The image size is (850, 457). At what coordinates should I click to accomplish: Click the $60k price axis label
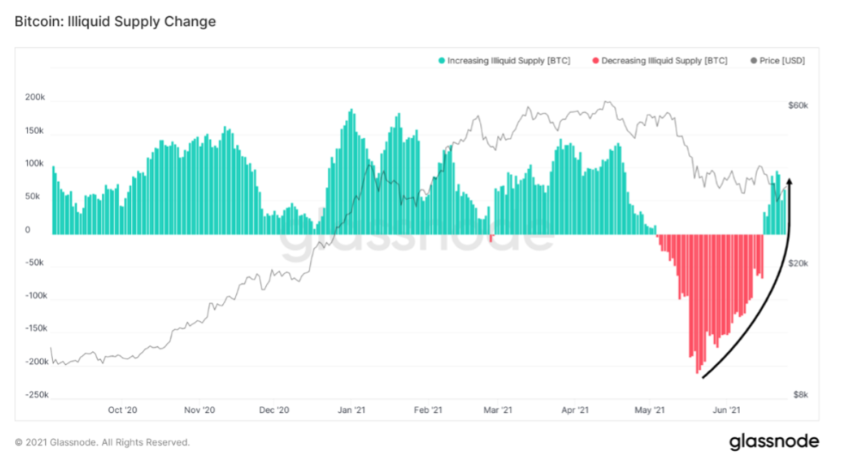(x=798, y=105)
